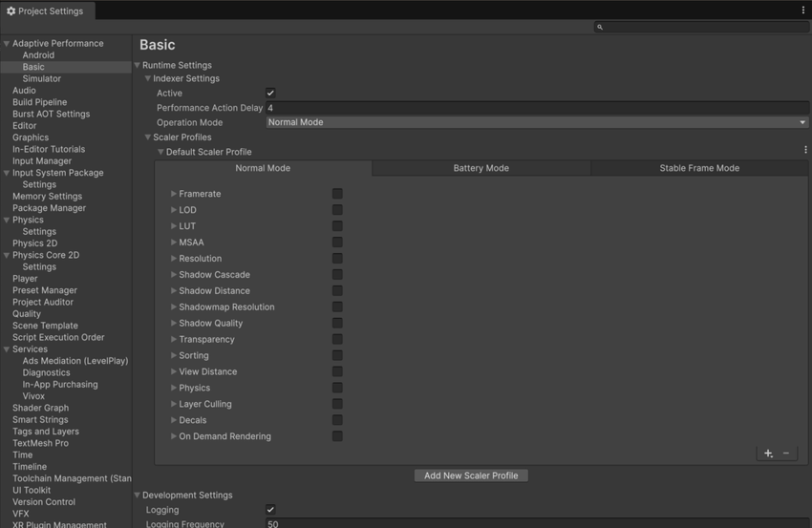812x528 pixels.
Task: Open Android settings in sidebar
Action: 38,55
